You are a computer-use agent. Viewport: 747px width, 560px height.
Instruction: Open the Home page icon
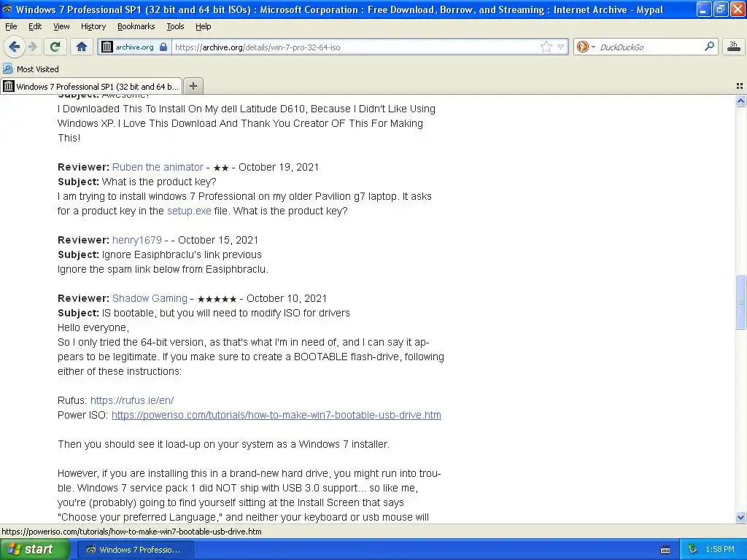82,47
